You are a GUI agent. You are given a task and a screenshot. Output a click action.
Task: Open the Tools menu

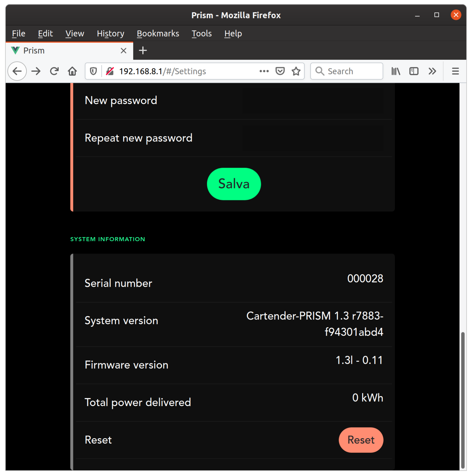click(202, 33)
